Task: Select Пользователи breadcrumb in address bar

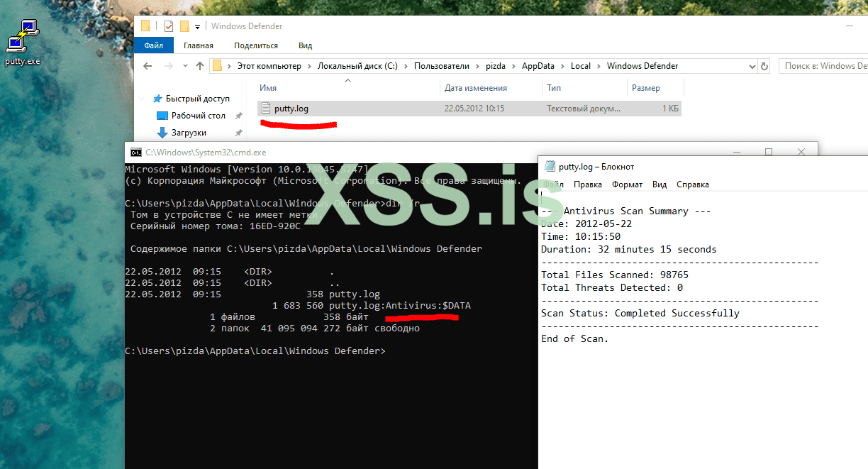Action: point(442,66)
